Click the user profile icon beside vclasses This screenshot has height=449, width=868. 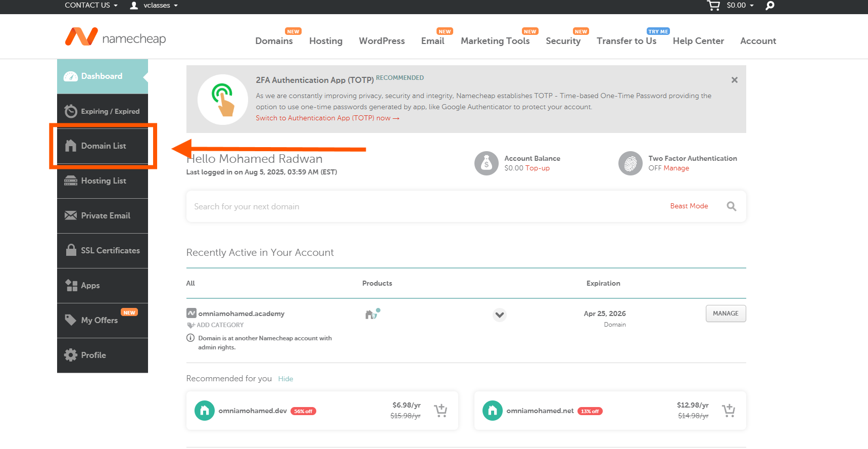click(x=134, y=6)
